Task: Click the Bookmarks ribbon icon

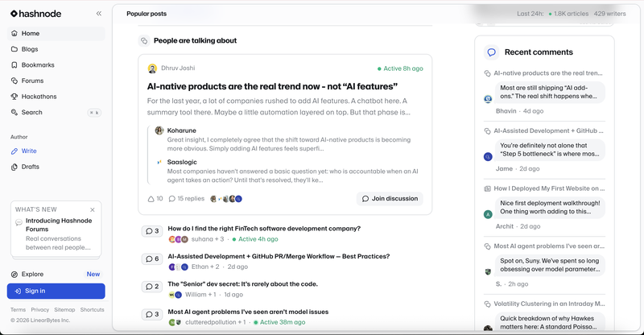Action: tap(14, 65)
